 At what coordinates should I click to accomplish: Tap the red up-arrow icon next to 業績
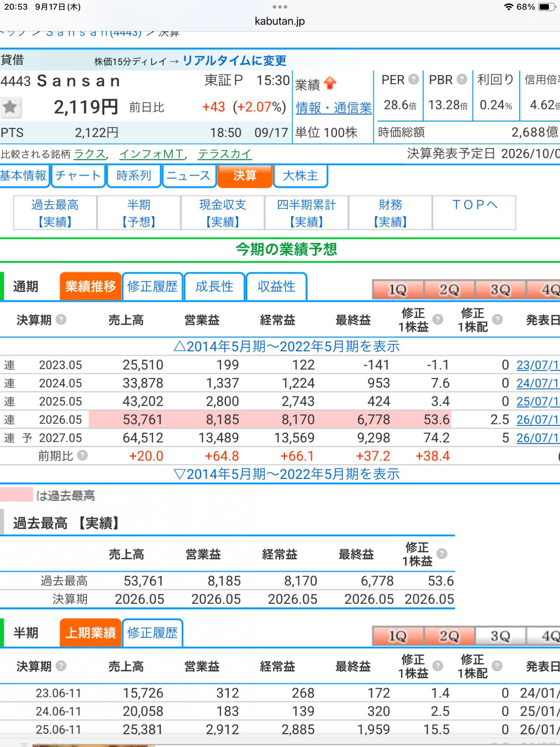330,83
